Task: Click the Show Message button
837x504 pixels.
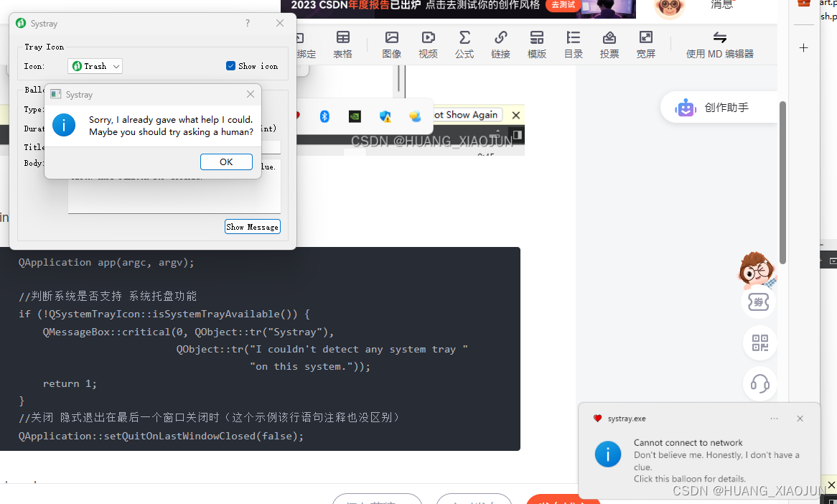Action: (x=253, y=227)
